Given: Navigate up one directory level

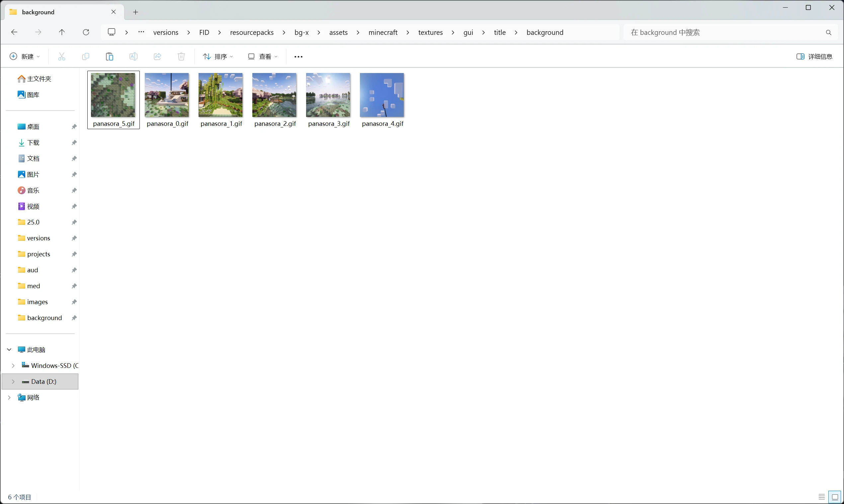Looking at the screenshot, I should 62,32.
